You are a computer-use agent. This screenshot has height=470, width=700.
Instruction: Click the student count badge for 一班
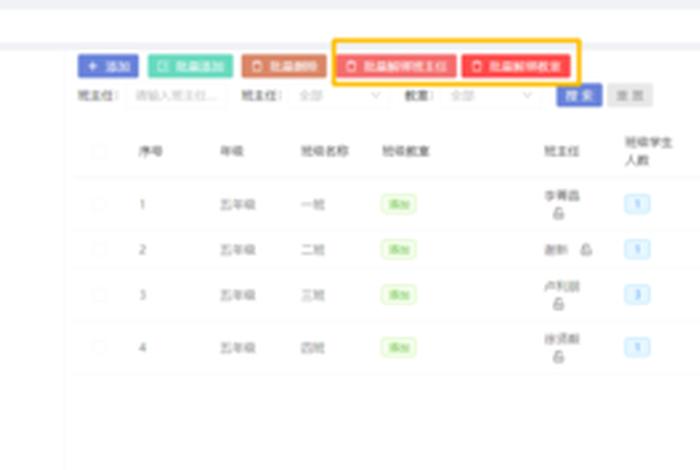(x=637, y=204)
